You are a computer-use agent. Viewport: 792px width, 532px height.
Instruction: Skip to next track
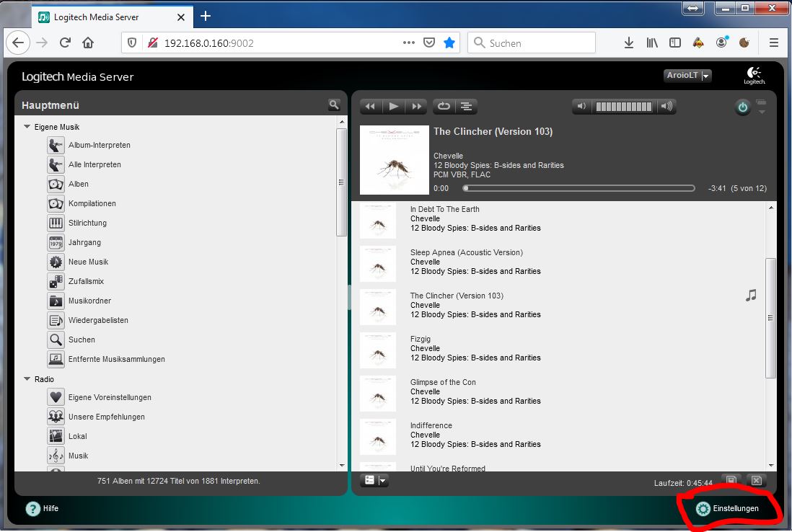(417, 106)
